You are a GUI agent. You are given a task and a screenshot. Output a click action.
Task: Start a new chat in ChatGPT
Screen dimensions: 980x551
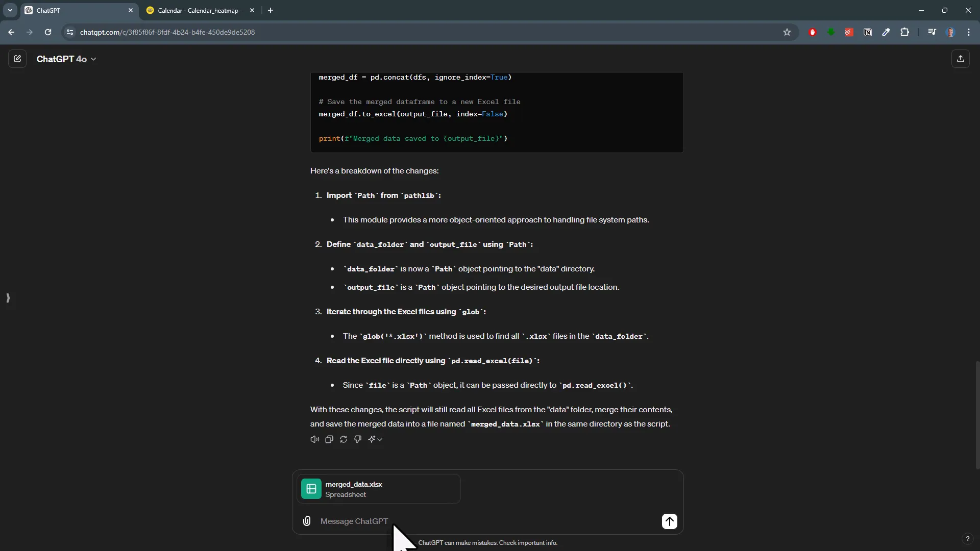17,59
